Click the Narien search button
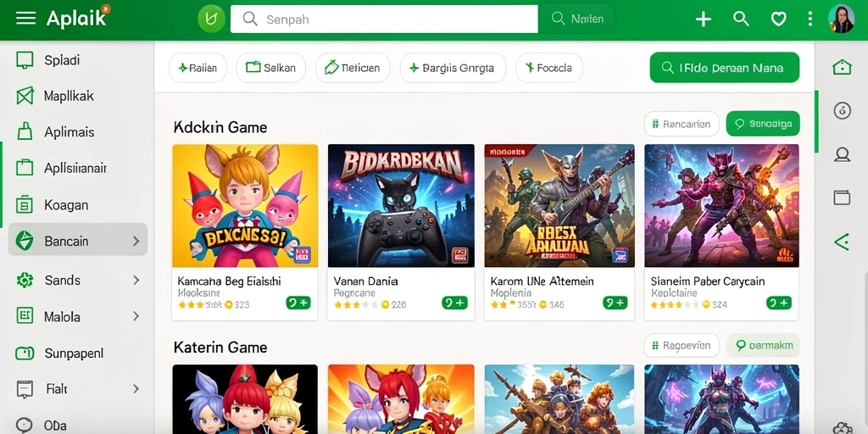Viewport: 868px width, 434px height. [576, 19]
